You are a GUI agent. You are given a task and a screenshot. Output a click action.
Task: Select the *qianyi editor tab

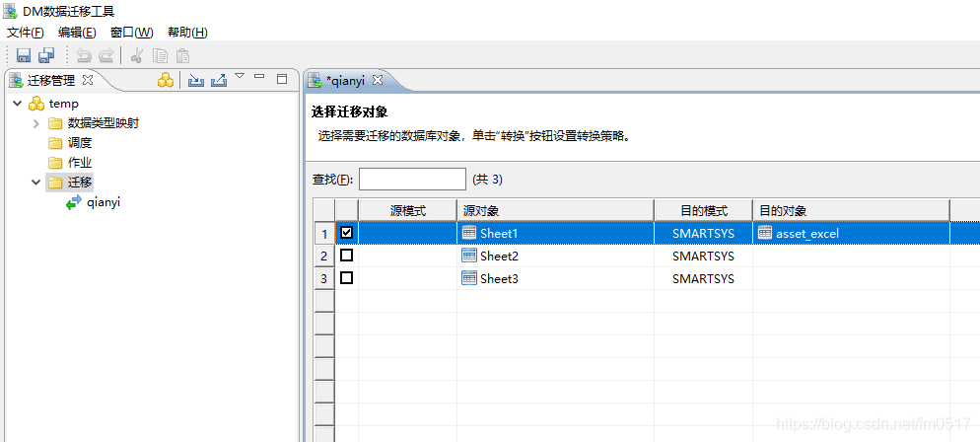[346, 80]
